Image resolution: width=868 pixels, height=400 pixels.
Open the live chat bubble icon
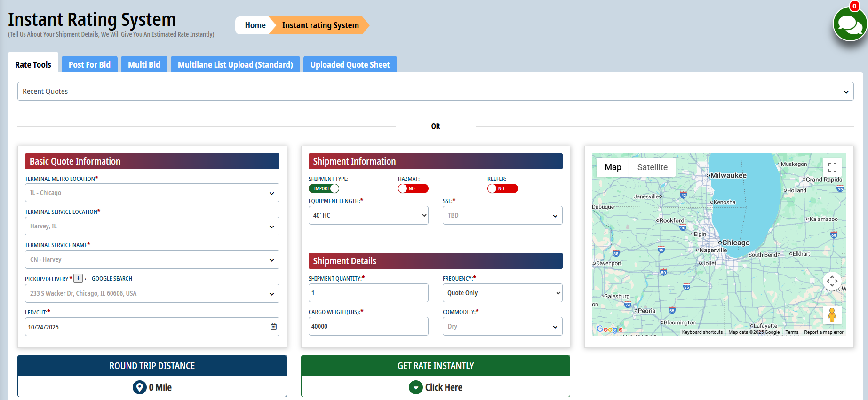(850, 24)
